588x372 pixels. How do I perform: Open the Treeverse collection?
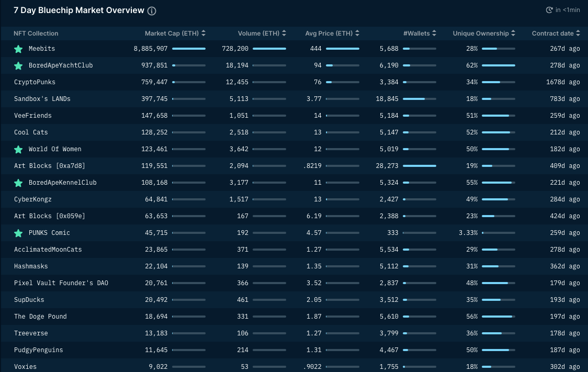[x=31, y=333]
